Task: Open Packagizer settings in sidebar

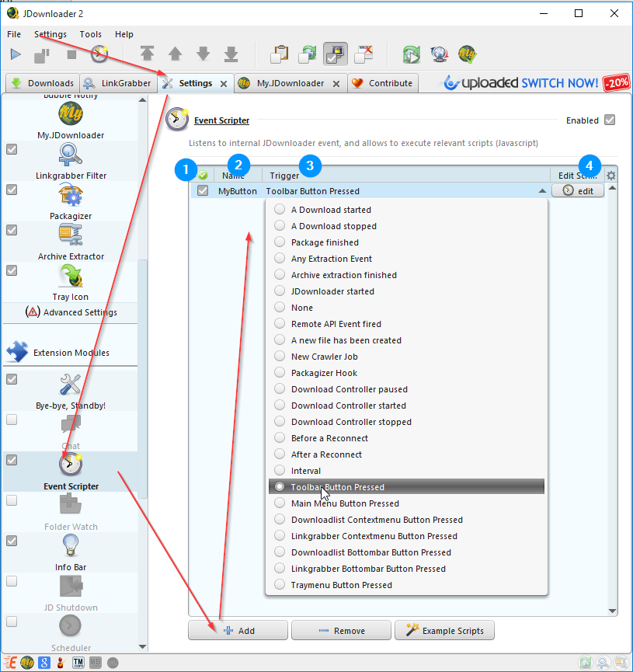Action: (x=70, y=202)
